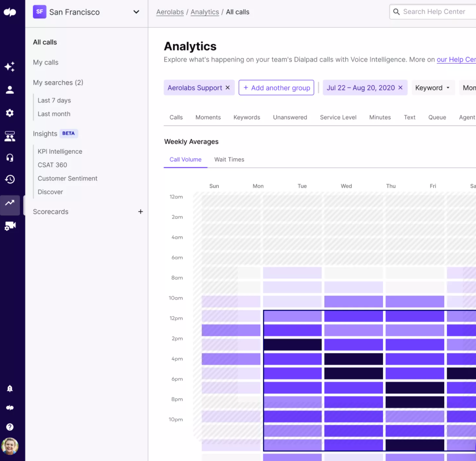This screenshot has height=461, width=476.
Task: Open the settings gear icon
Action: click(10, 113)
